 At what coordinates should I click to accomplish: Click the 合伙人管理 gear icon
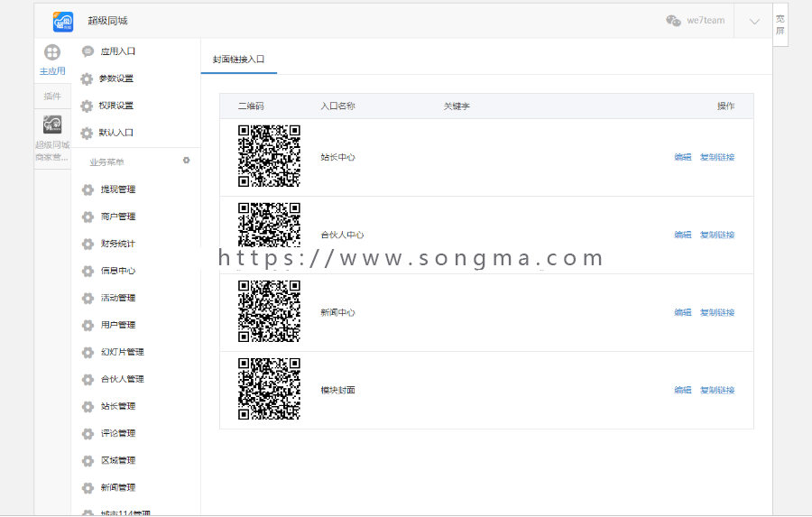click(88, 379)
